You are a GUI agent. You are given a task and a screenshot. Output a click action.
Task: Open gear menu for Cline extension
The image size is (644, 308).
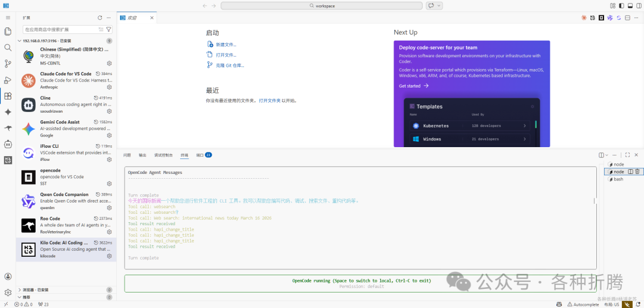click(109, 111)
